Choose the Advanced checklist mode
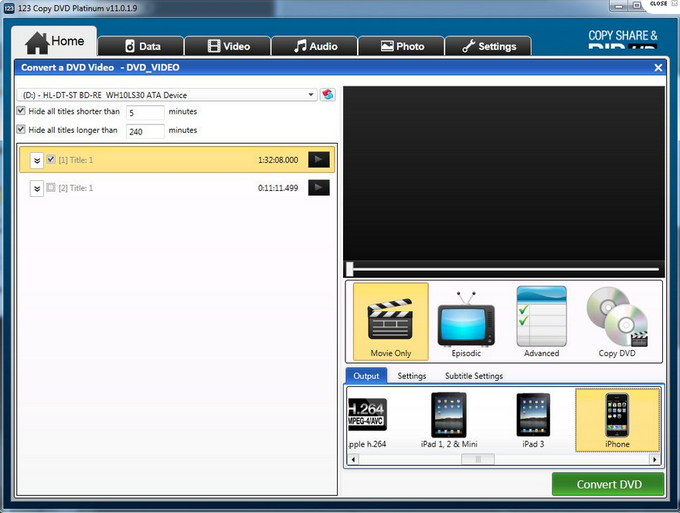680x513 pixels. (541, 321)
